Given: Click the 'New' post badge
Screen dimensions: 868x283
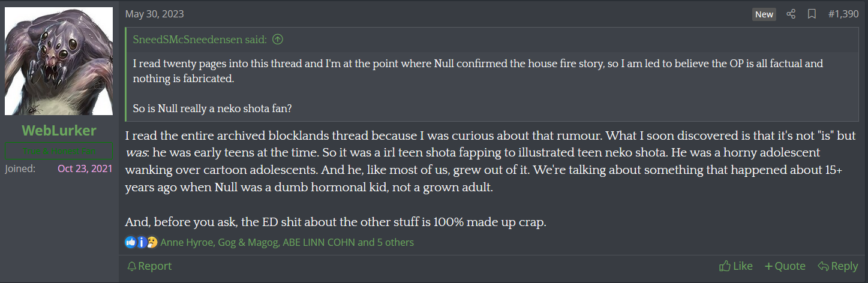Looking at the screenshot, I should [764, 14].
